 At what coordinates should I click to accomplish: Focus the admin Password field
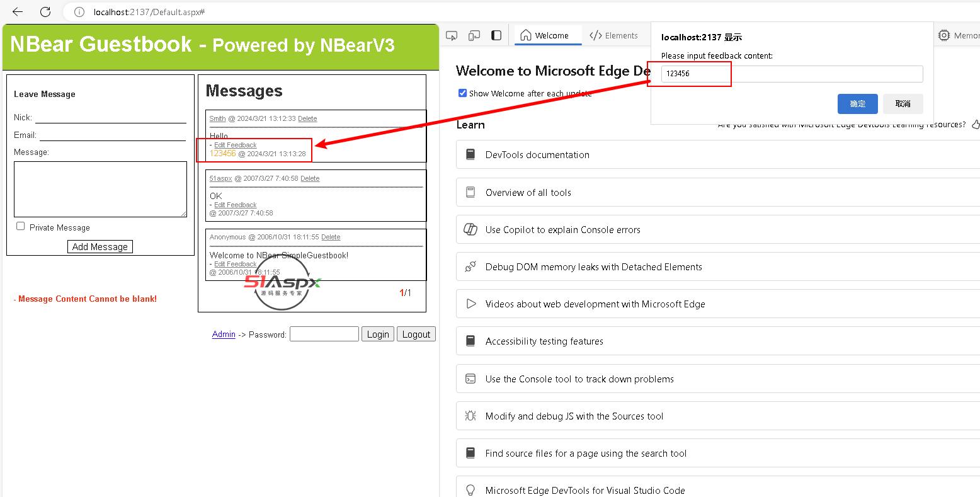click(324, 334)
